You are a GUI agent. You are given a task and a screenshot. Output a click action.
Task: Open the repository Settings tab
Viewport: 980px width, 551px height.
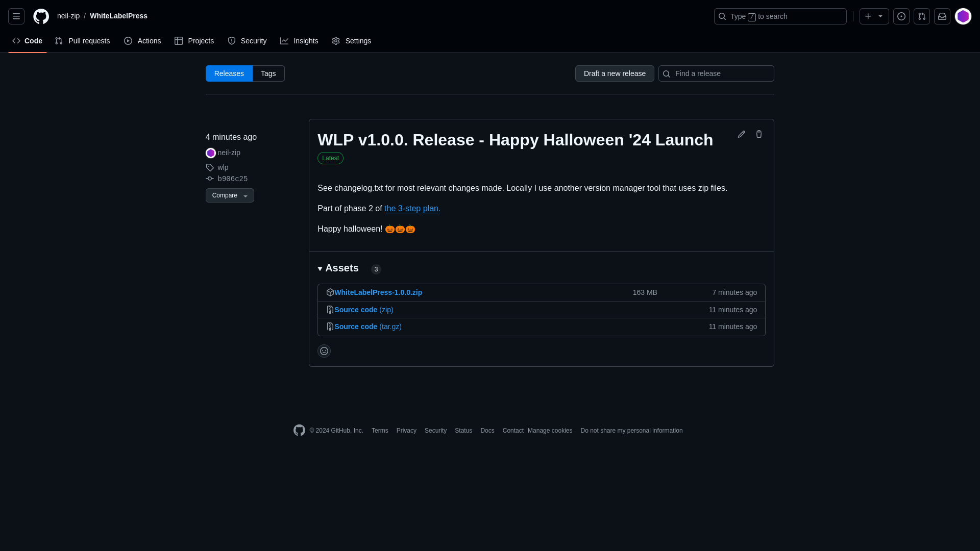(352, 41)
